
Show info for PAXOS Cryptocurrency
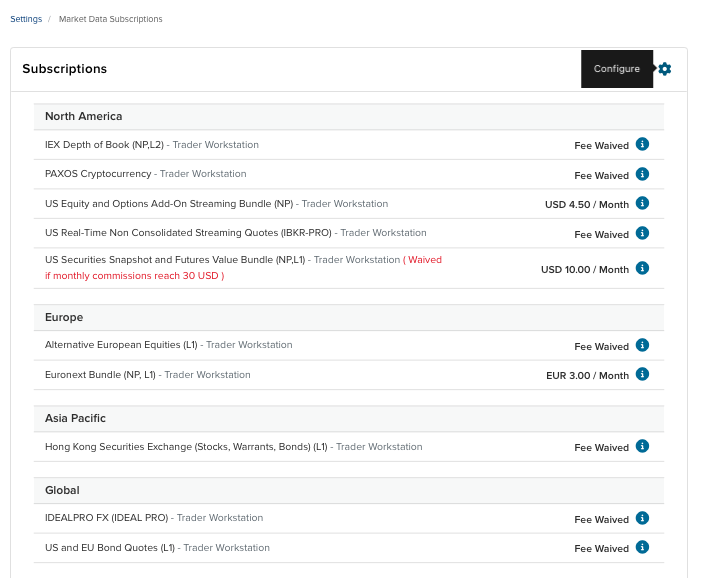(x=642, y=174)
